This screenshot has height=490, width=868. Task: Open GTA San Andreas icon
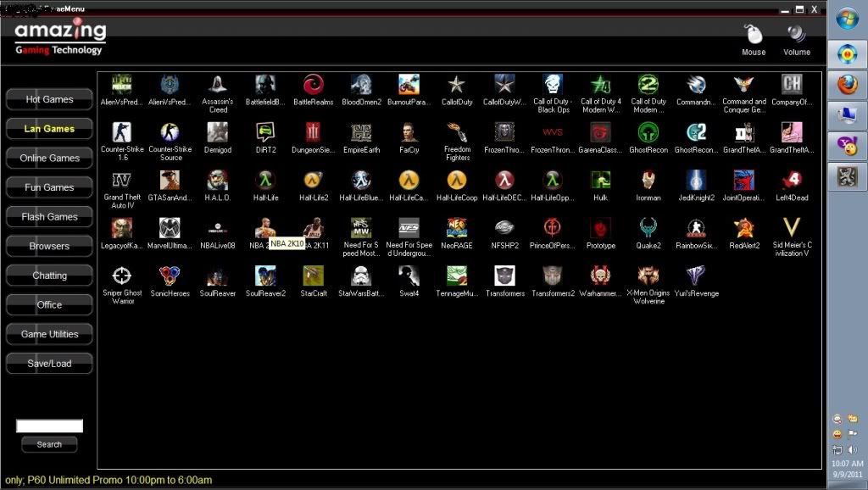pos(170,181)
